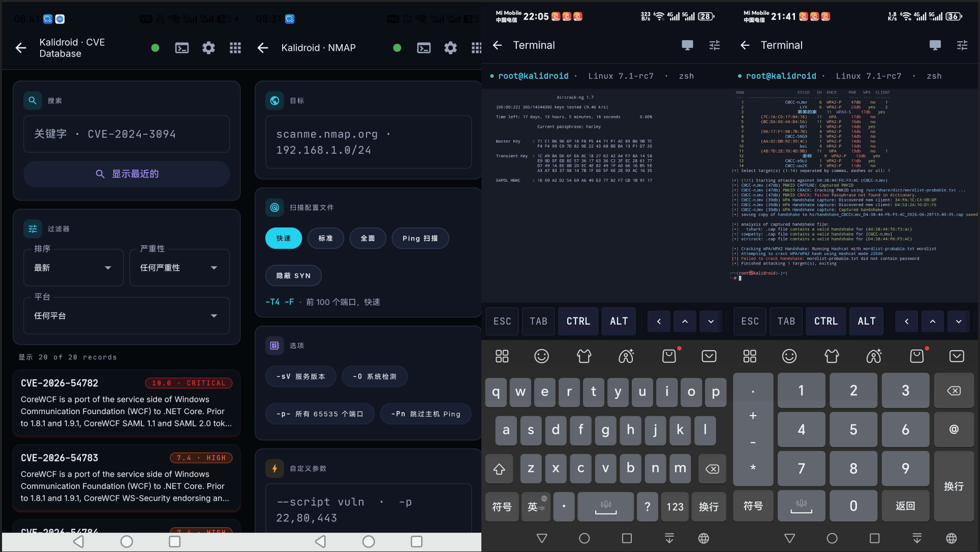Tap shopping bag icon on QWERTY keyboard toolbar

[669, 356]
